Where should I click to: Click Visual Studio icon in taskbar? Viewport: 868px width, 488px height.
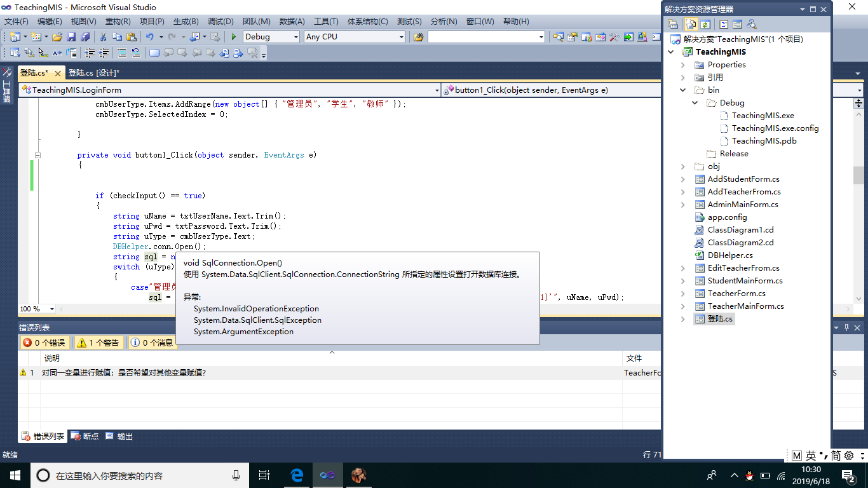point(327,475)
